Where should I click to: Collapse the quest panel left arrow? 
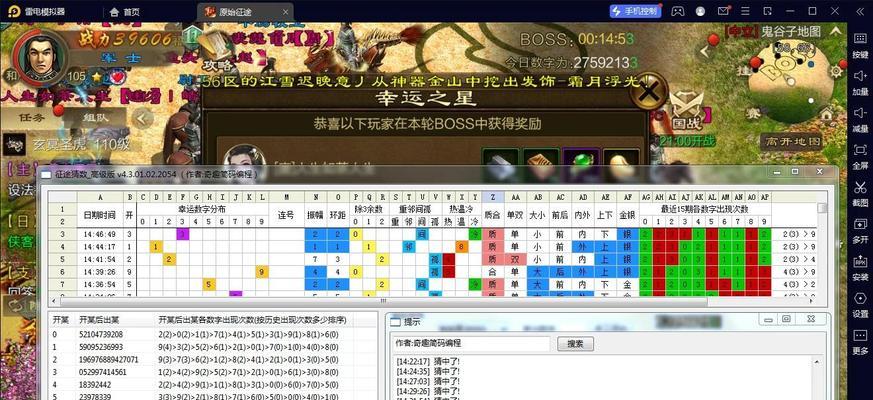(144, 118)
